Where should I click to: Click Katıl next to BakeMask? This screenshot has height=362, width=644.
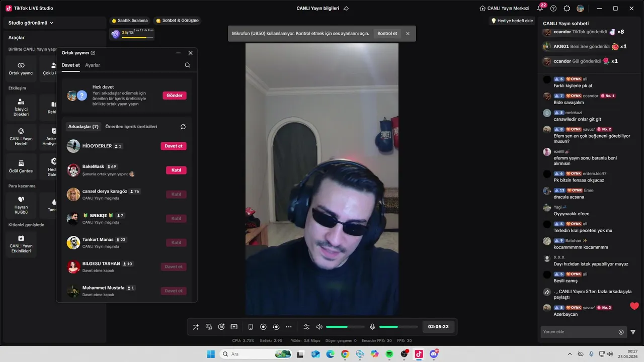[176, 170]
